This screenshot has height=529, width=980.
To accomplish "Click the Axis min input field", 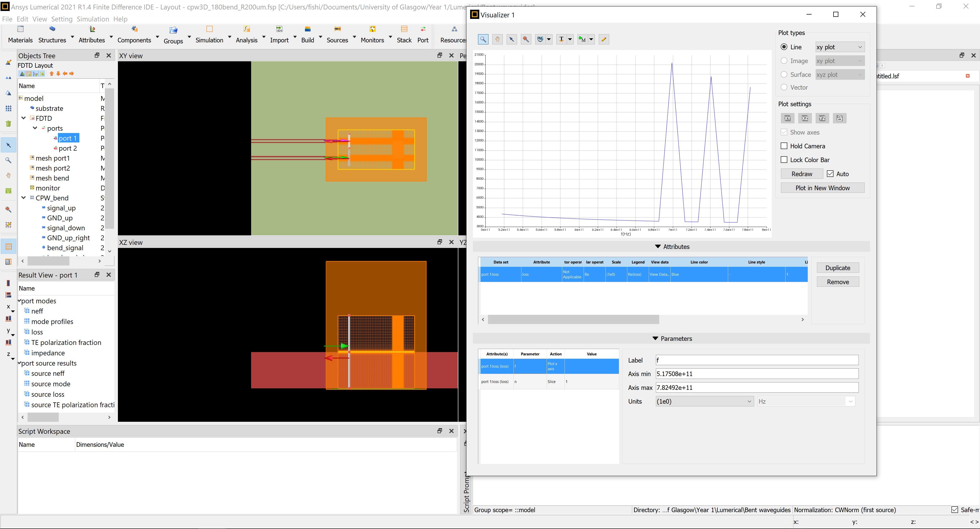I will (x=757, y=374).
